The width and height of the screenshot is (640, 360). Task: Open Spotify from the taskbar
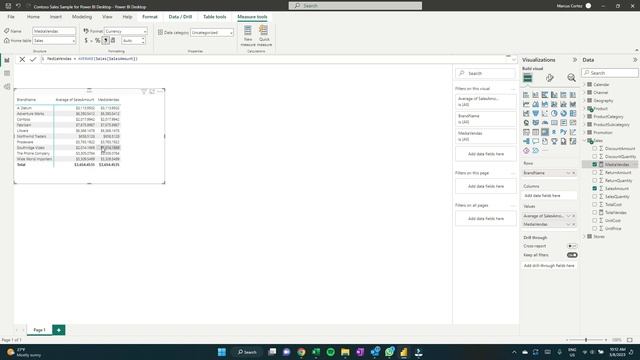pos(331,352)
